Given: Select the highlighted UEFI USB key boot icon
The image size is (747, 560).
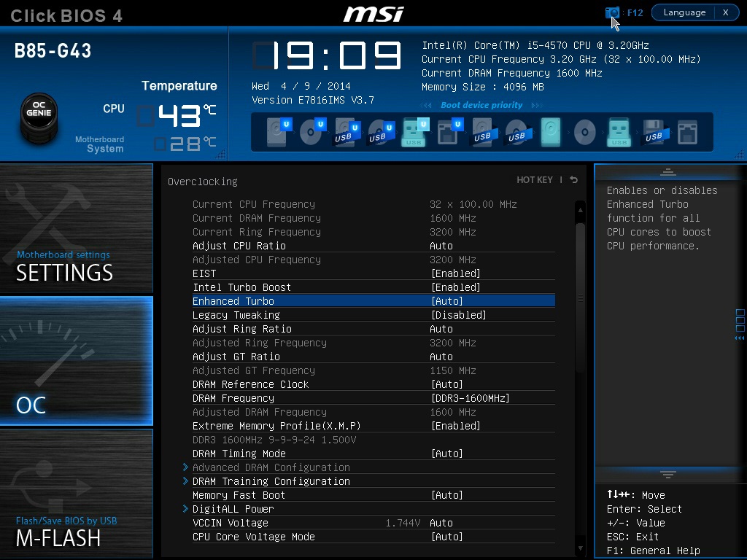Looking at the screenshot, I should click(x=415, y=132).
